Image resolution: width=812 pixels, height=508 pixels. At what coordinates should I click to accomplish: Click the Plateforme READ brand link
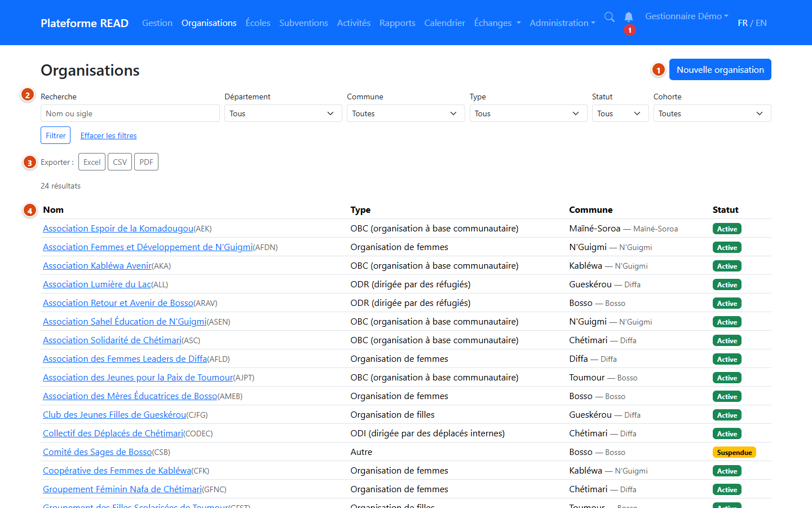(x=85, y=23)
